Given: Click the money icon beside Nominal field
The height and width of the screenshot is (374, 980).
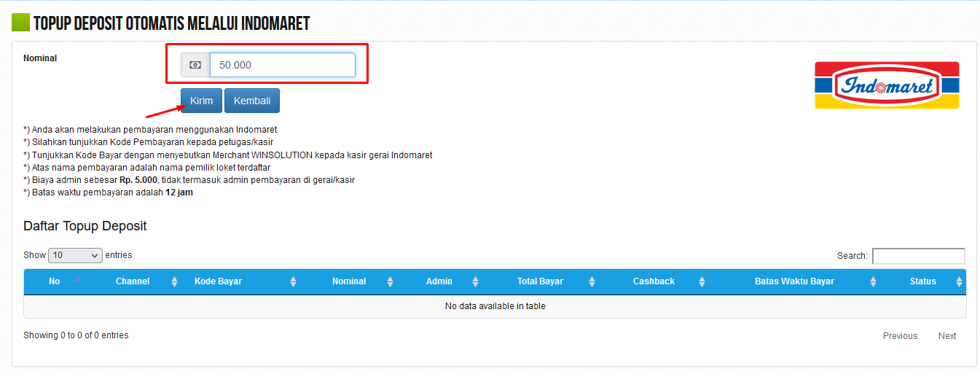Looking at the screenshot, I should pyautogui.click(x=195, y=65).
